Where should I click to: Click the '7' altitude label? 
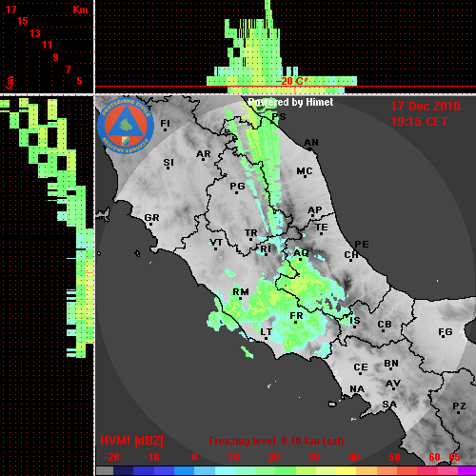point(68,69)
